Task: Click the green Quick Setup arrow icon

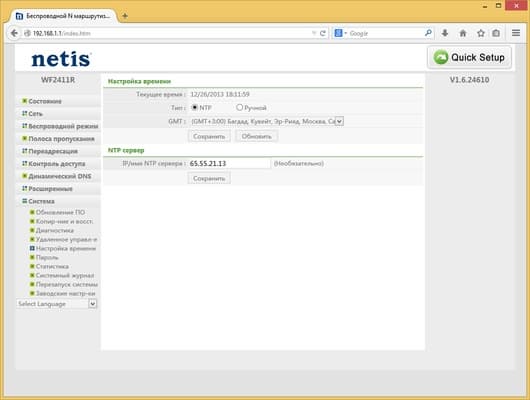Action: click(x=441, y=57)
